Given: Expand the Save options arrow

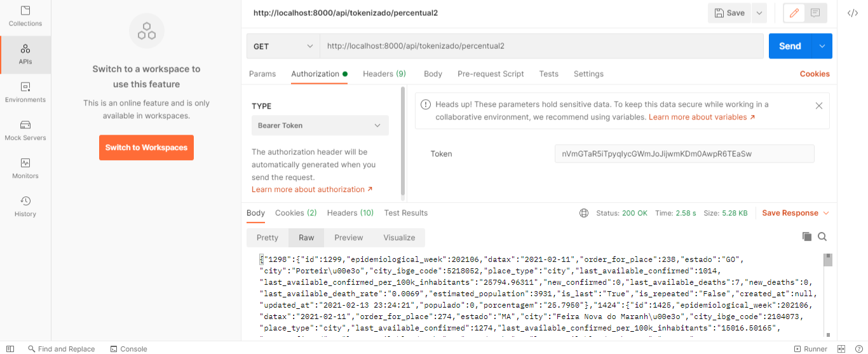Looking at the screenshot, I should [759, 13].
